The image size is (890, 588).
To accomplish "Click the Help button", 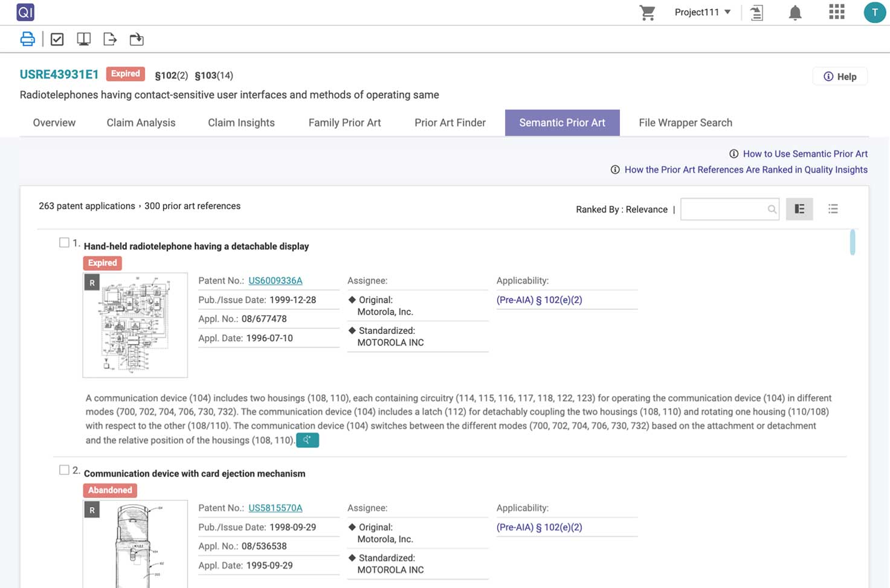I will pos(840,77).
